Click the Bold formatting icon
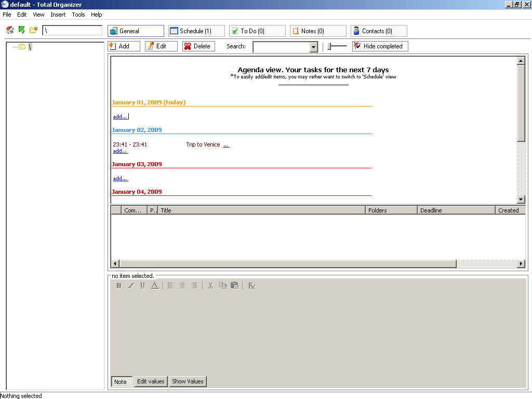This screenshot has height=399, width=532. coord(118,285)
